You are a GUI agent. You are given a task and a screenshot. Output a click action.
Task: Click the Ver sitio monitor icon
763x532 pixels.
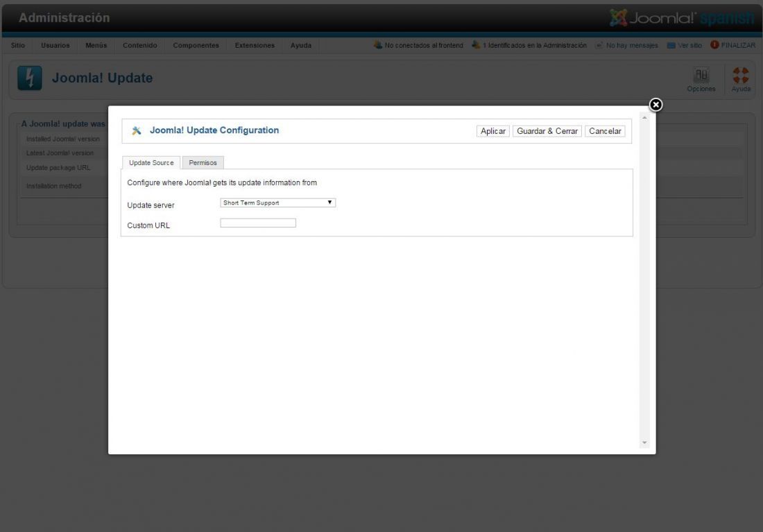[x=671, y=45]
